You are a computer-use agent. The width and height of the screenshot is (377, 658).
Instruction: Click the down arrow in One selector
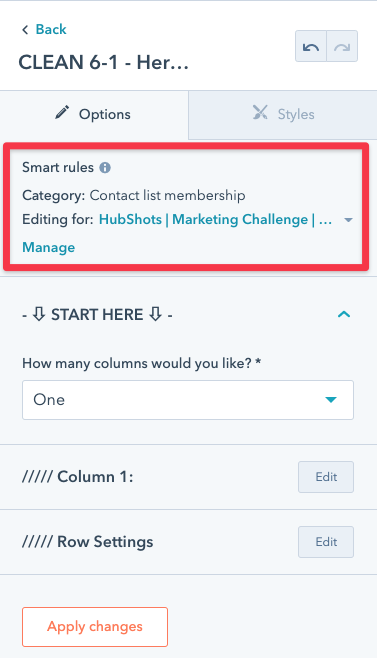point(331,400)
